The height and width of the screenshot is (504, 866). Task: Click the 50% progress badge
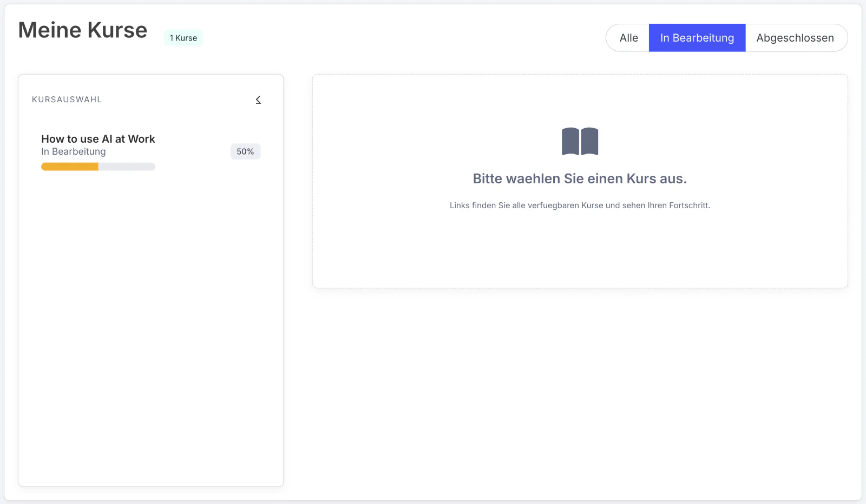[x=245, y=151]
